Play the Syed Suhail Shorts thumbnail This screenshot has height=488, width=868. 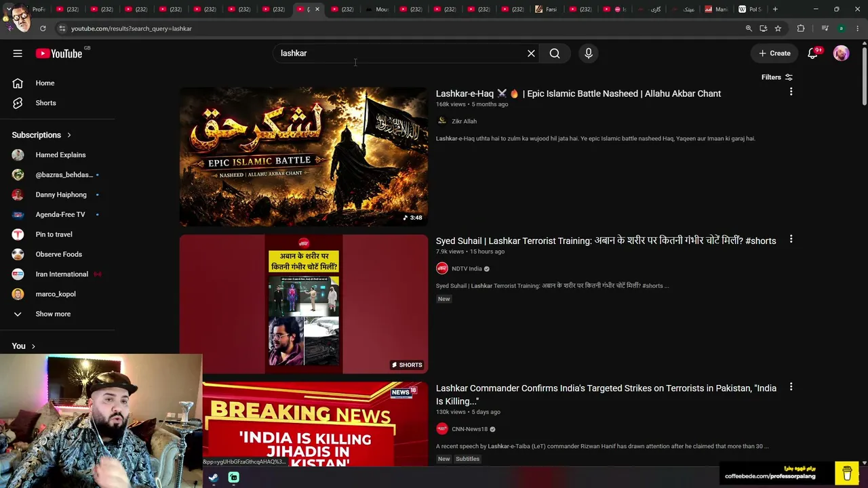304,304
